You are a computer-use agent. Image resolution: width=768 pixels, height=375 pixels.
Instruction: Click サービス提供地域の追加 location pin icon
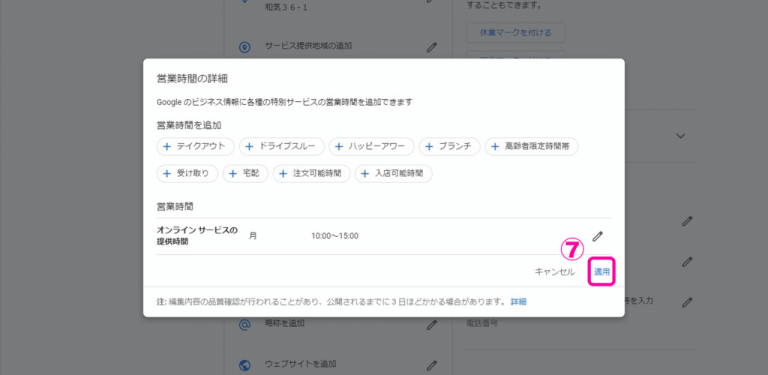[244, 47]
